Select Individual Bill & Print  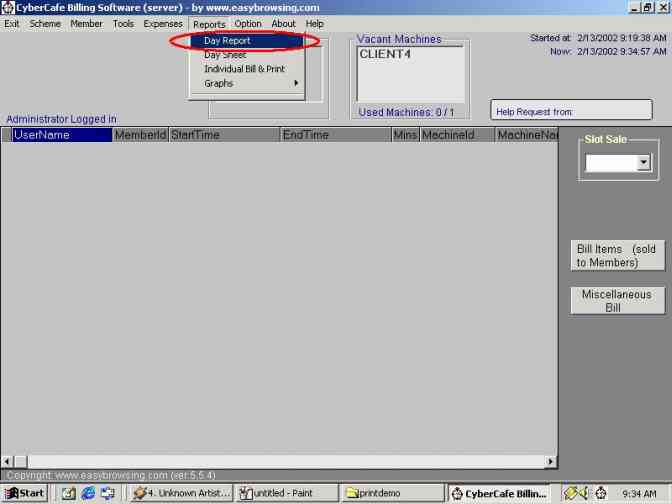click(244, 69)
